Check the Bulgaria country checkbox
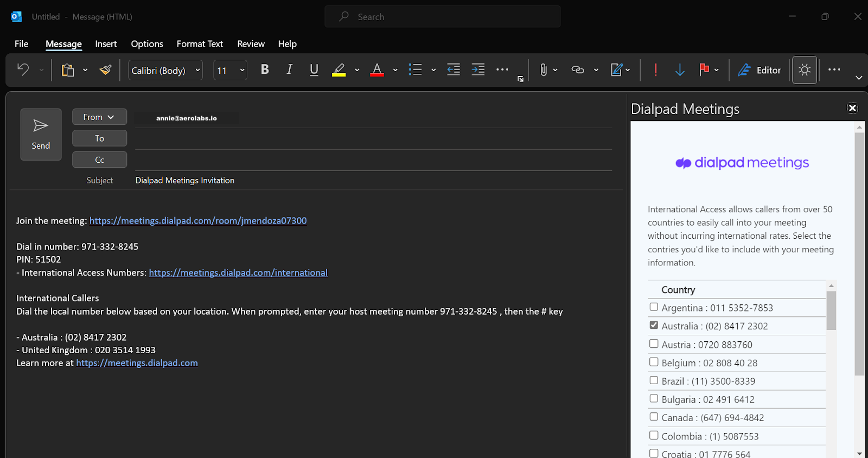The height and width of the screenshot is (458, 868). pos(654,398)
